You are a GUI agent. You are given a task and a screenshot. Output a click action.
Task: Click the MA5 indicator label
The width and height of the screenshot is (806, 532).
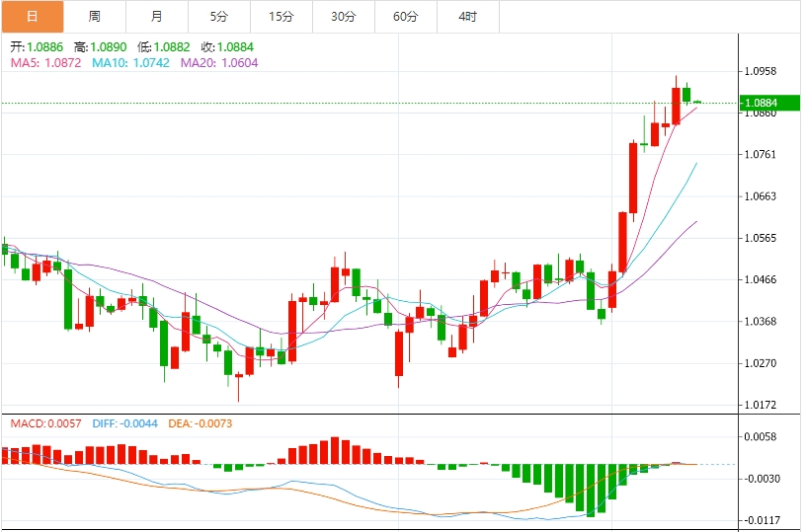coord(46,62)
